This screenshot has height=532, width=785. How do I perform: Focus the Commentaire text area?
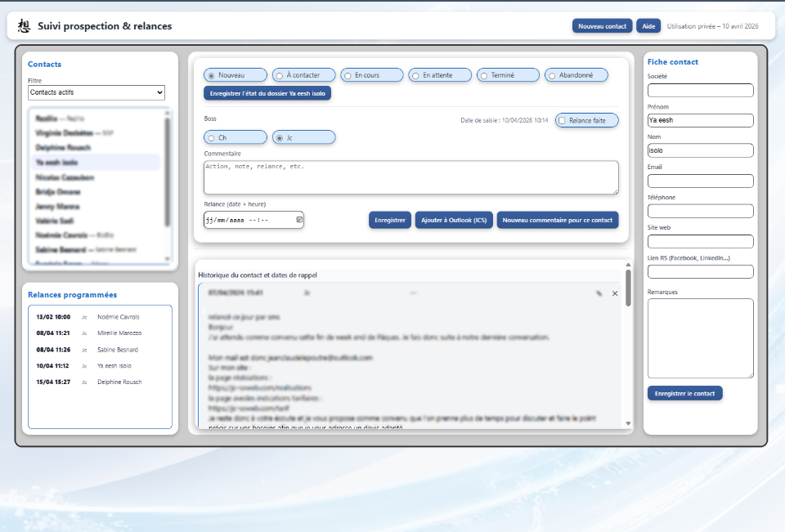click(410, 177)
